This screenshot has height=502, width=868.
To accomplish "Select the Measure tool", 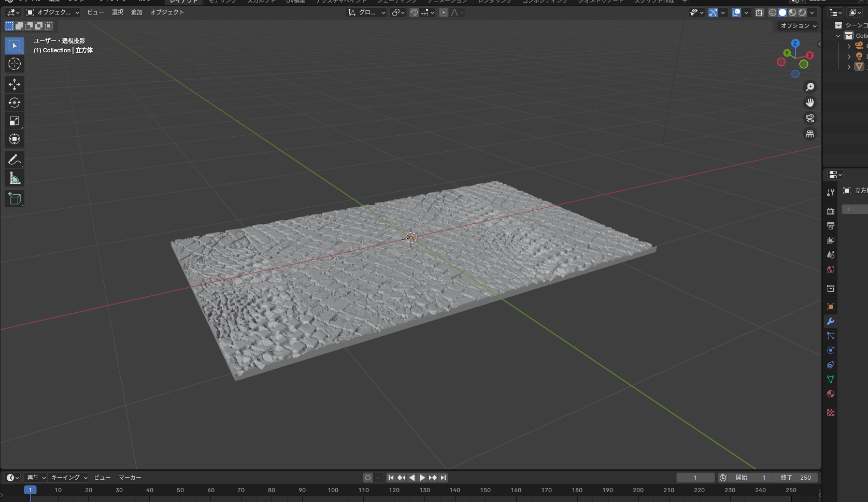I will [x=15, y=179].
